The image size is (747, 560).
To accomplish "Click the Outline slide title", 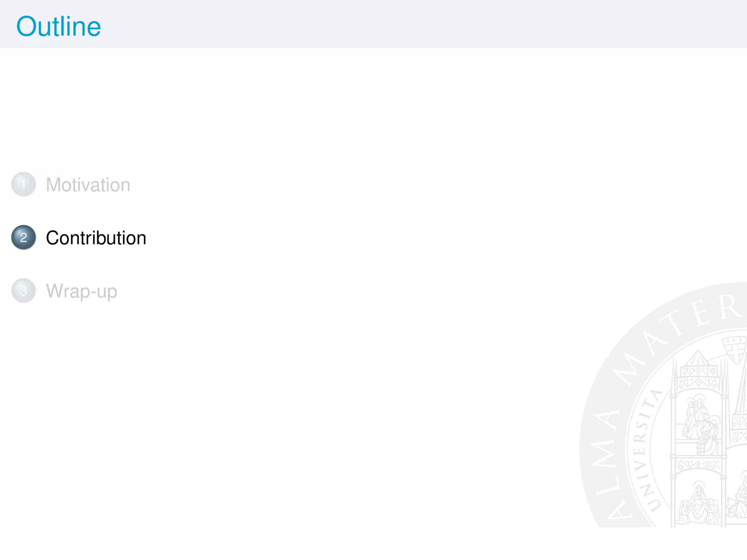I will [x=59, y=27].
